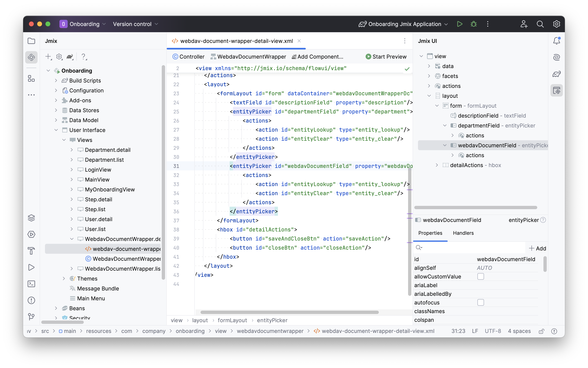The width and height of the screenshot is (588, 368).
Task: Click the Debug bug icon
Action: coord(474,24)
